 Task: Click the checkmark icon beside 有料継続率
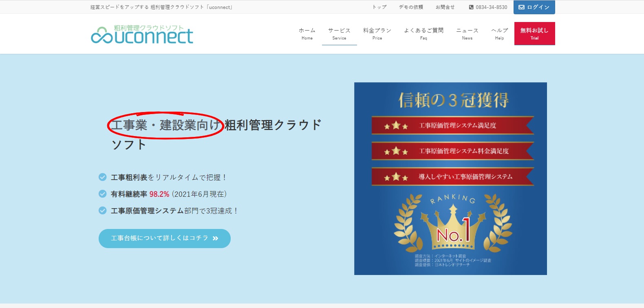click(103, 194)
